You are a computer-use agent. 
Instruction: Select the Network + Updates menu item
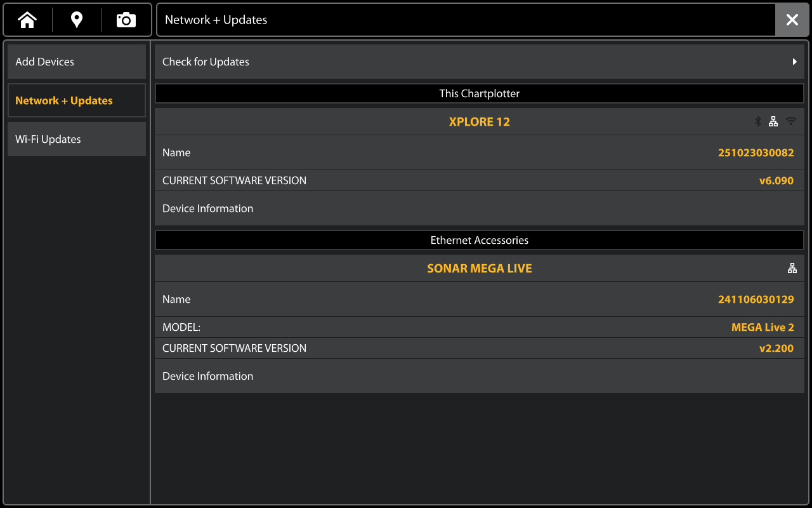[x=76, y=100]
